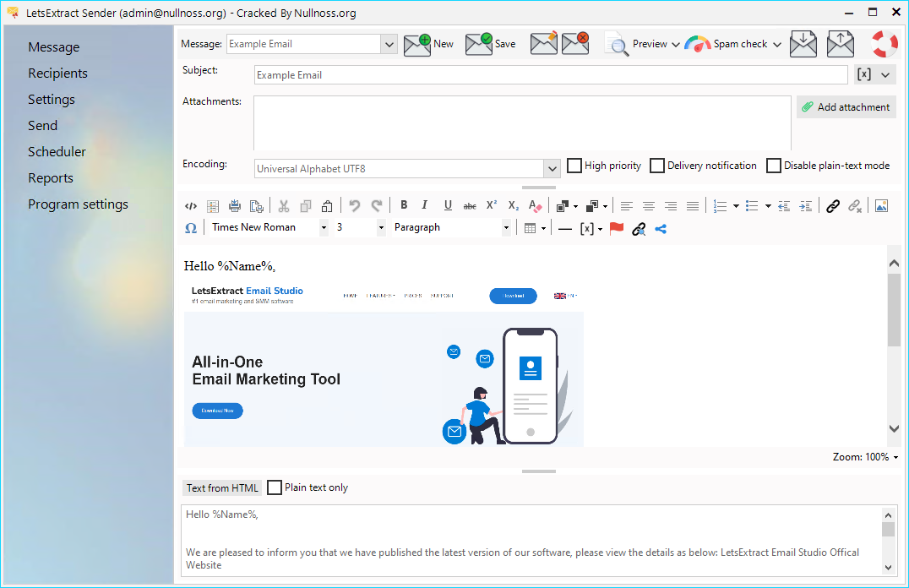Center align the text

point(649,206)
